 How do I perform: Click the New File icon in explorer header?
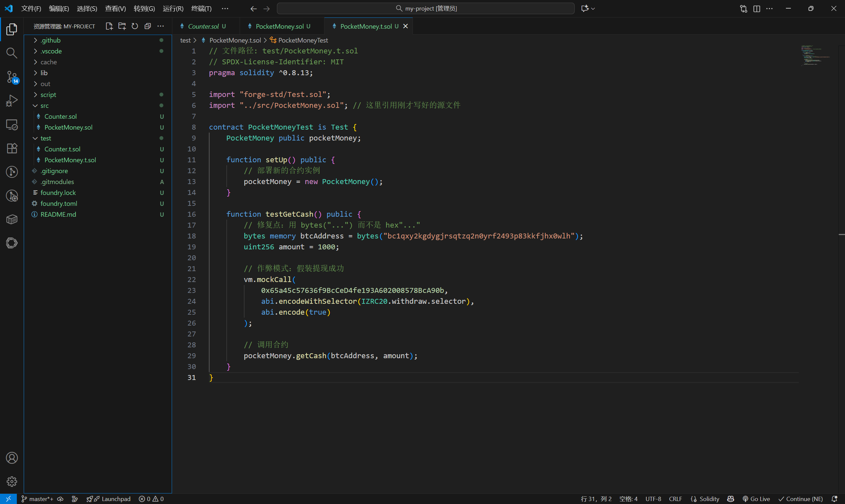pyautogui.click(x=109, y=26)
